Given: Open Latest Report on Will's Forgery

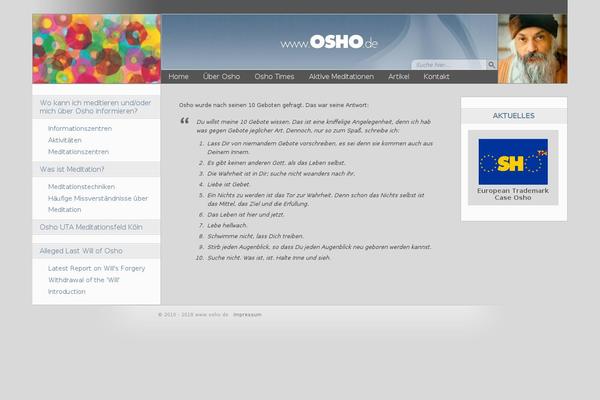Looking at the screenshot, I should click(x=96, y=268).
